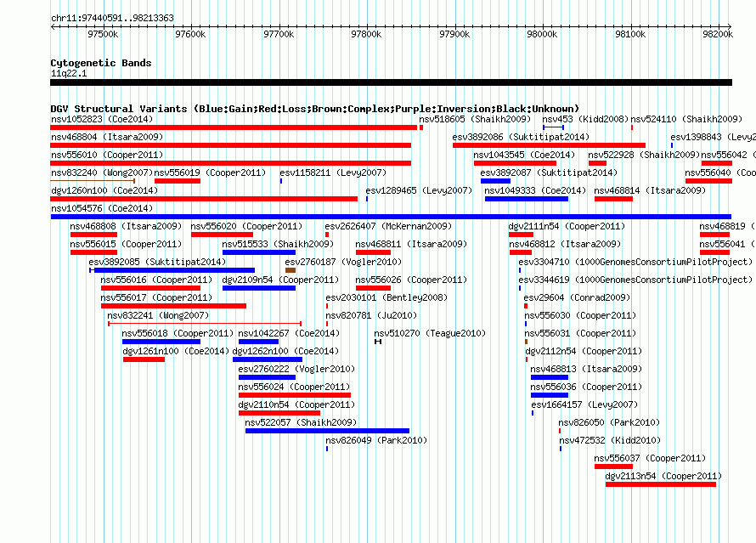Select nsv1042267 (Coe2014) label
The image size is (756, 543).
pos(289,333)
